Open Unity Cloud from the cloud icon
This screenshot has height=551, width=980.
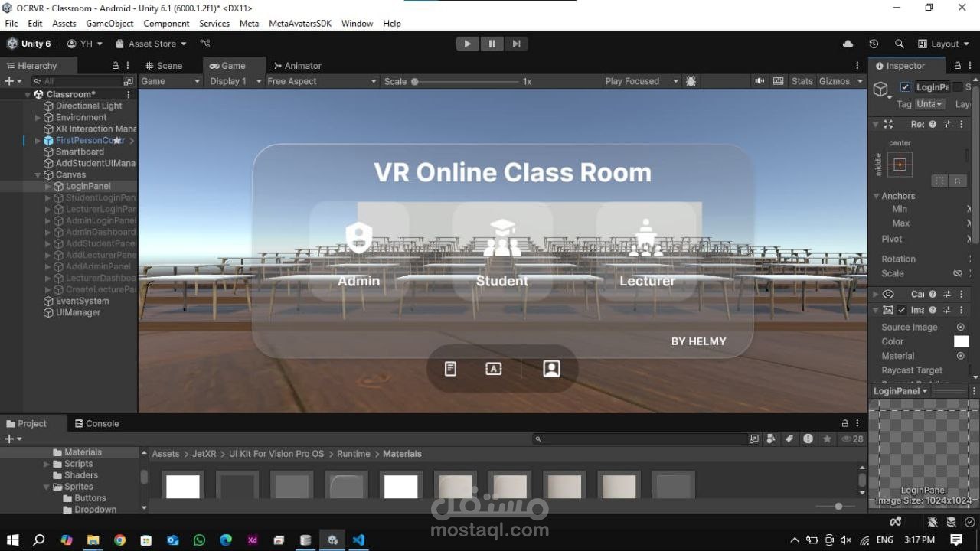(x=848, y=44)
